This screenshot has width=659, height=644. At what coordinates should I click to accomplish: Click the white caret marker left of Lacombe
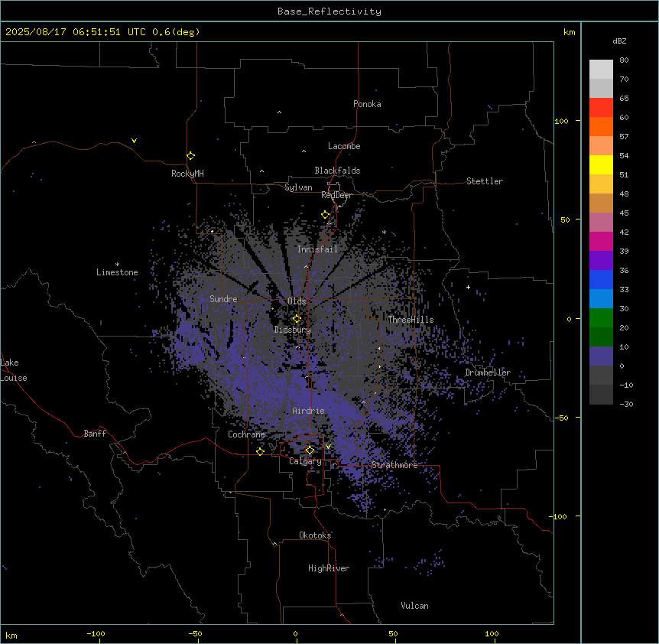304,151
